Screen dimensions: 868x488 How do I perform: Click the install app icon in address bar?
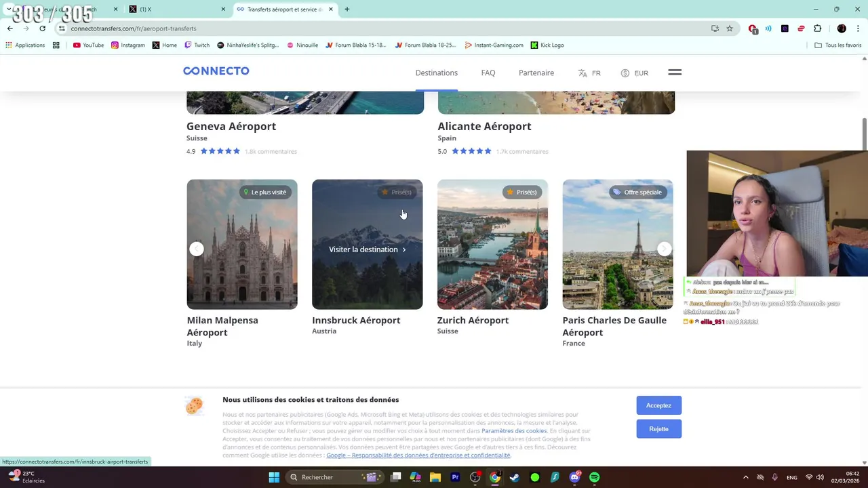pos(715,28)
